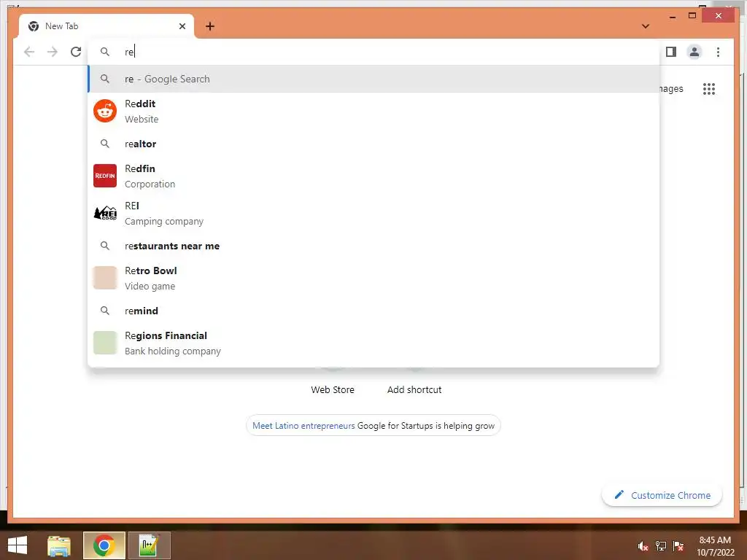
Task: Select the Retro Bowl Video game text
Action: (150, 278)
